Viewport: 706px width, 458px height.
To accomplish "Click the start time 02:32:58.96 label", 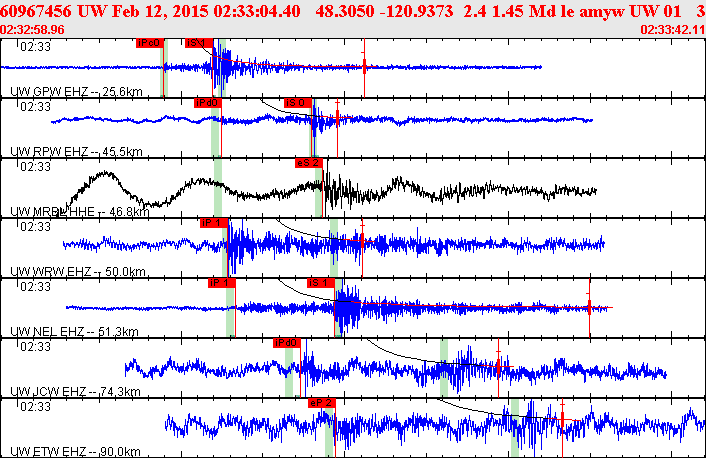I will [33, 29].
